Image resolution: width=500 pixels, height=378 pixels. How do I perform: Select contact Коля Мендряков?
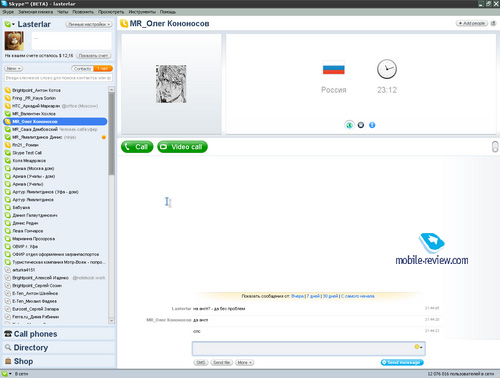tap(55, 161)
